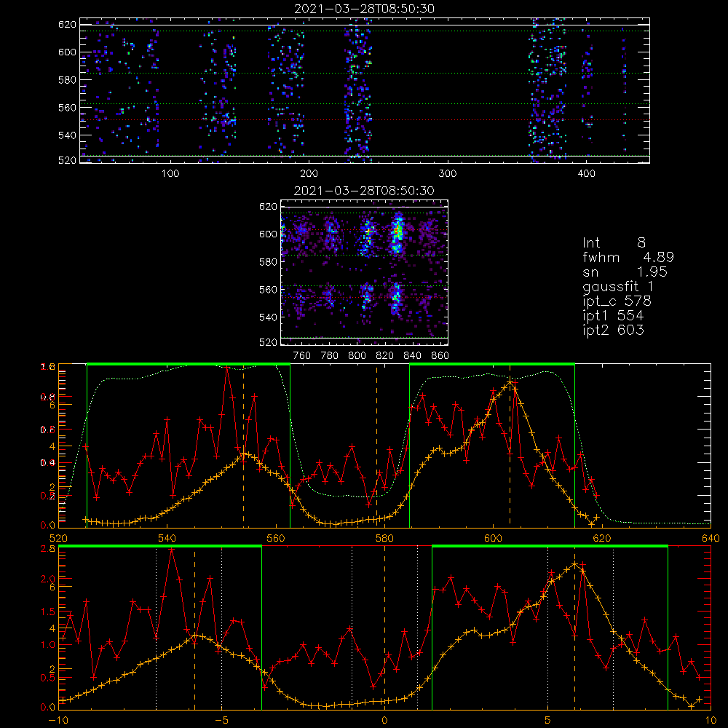The width and height of the screenshot is (728, 728).
Task: Click the orange curve peak in the bottom plot's right window
Action: coord(575,564)
